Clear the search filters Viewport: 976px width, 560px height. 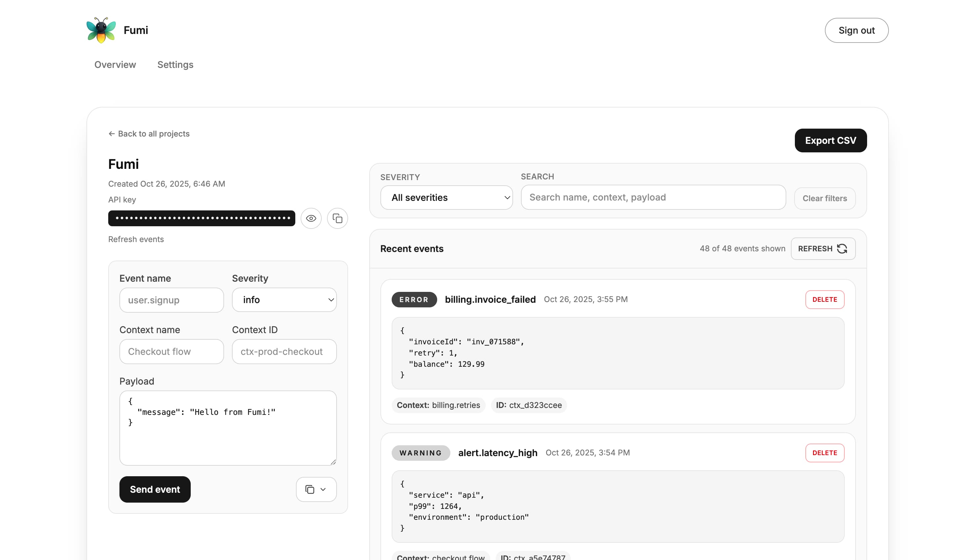coord(825,198)
